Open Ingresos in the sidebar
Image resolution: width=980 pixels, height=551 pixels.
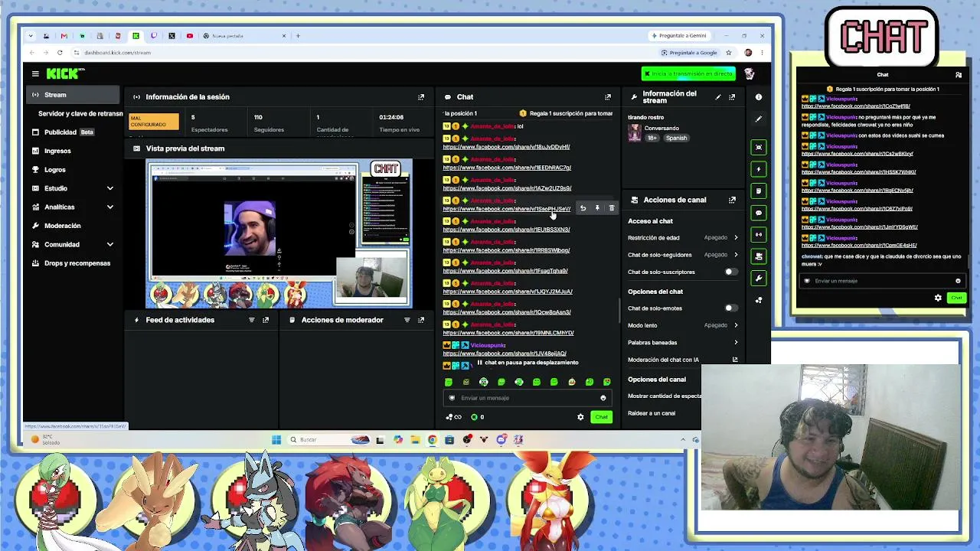tap(73, 151)
